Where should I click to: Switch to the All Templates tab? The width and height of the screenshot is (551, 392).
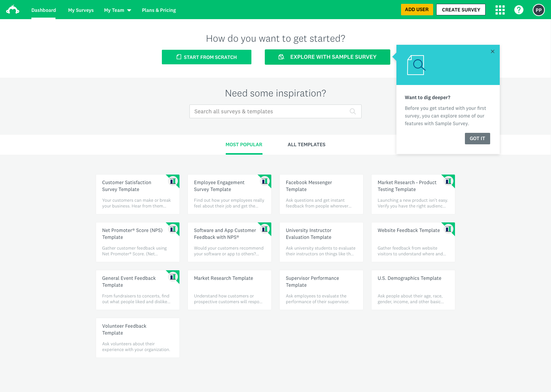306,145
